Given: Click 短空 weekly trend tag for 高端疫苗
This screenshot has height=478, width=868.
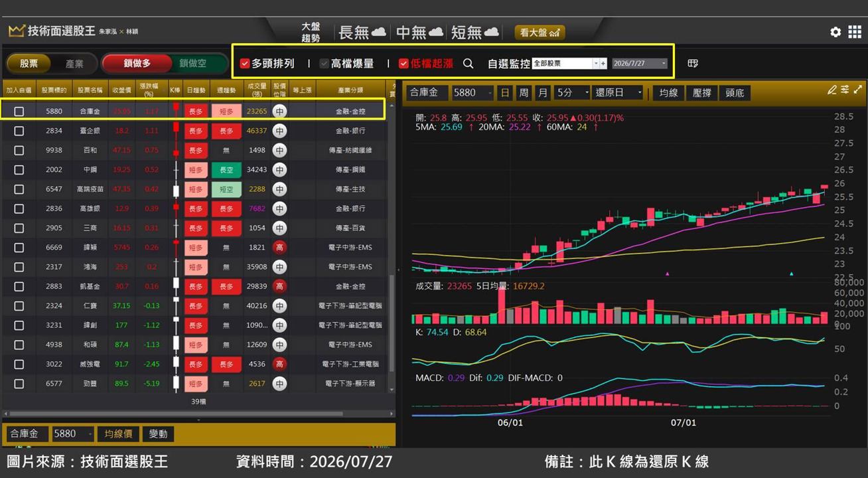Looking at the screenshot, I should [x=226, y=189].
